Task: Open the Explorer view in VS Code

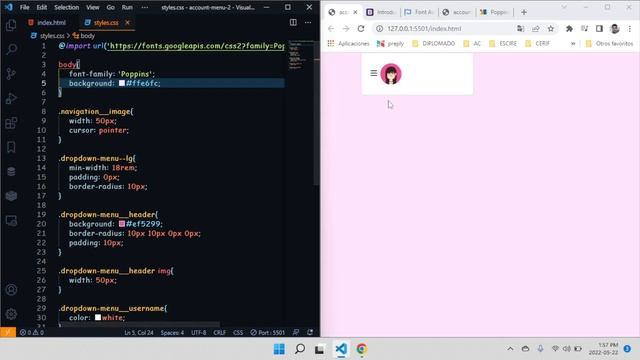Action: point(11,25)
